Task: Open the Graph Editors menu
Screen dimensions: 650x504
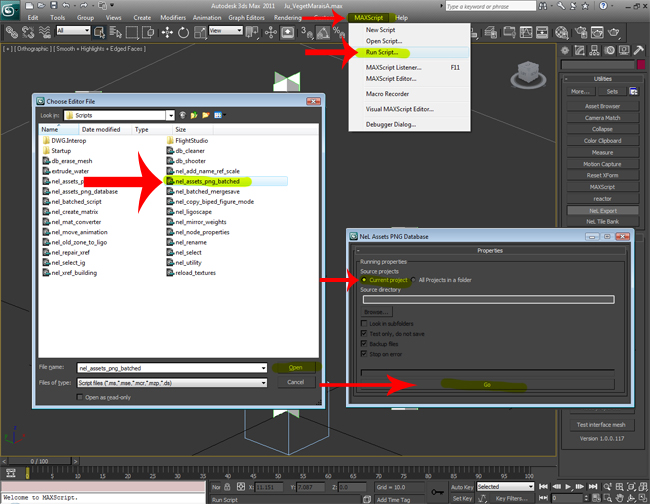Action: [246, 17]
